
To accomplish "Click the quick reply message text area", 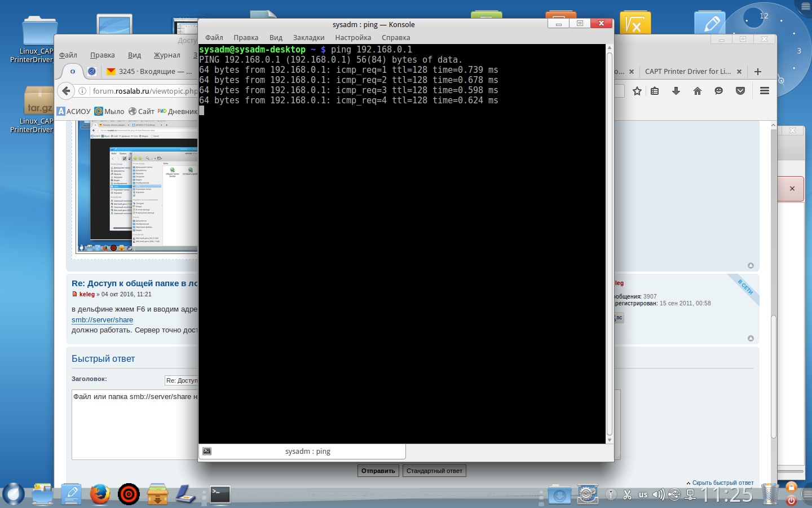I will pos(346,424).
